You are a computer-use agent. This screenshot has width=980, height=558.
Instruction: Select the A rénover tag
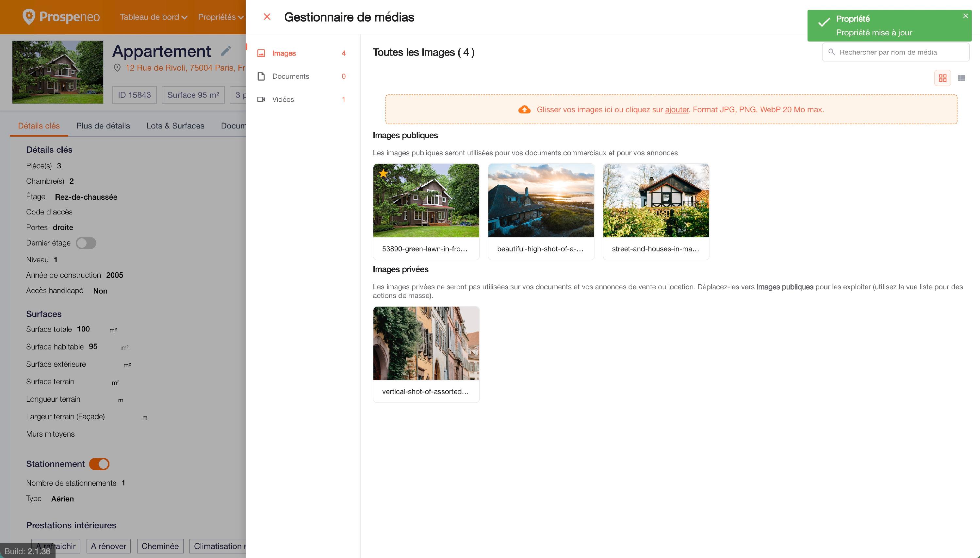[x=108, y=546]
